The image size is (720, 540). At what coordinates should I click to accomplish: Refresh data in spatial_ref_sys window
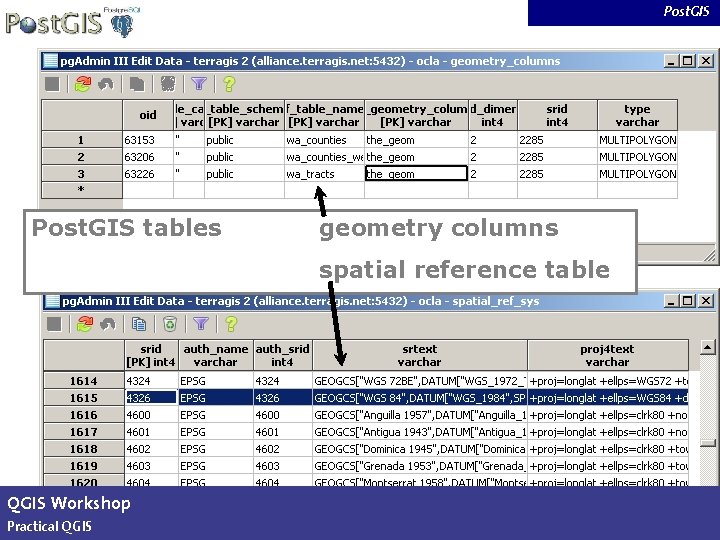pyautogui.click(x=84, y=324)
